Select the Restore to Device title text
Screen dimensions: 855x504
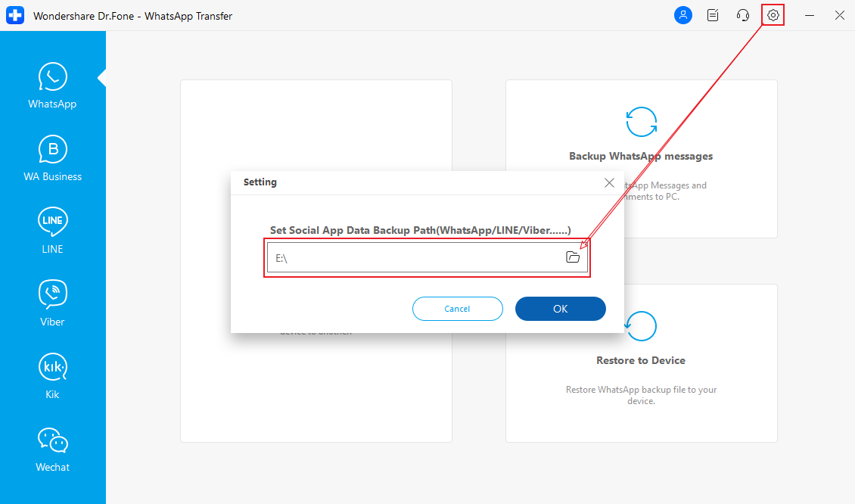point(640,360)
